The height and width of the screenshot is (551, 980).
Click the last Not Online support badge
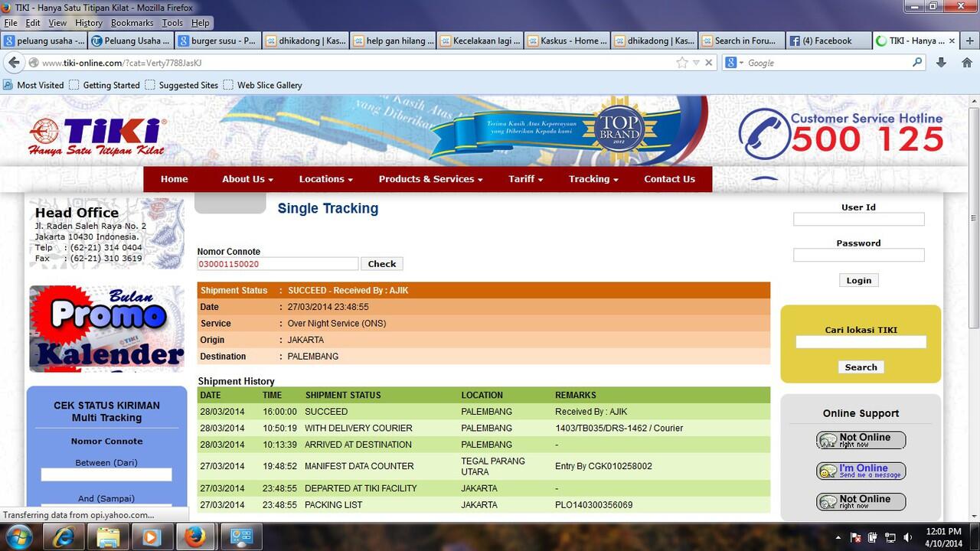click(x=861, y=501)
